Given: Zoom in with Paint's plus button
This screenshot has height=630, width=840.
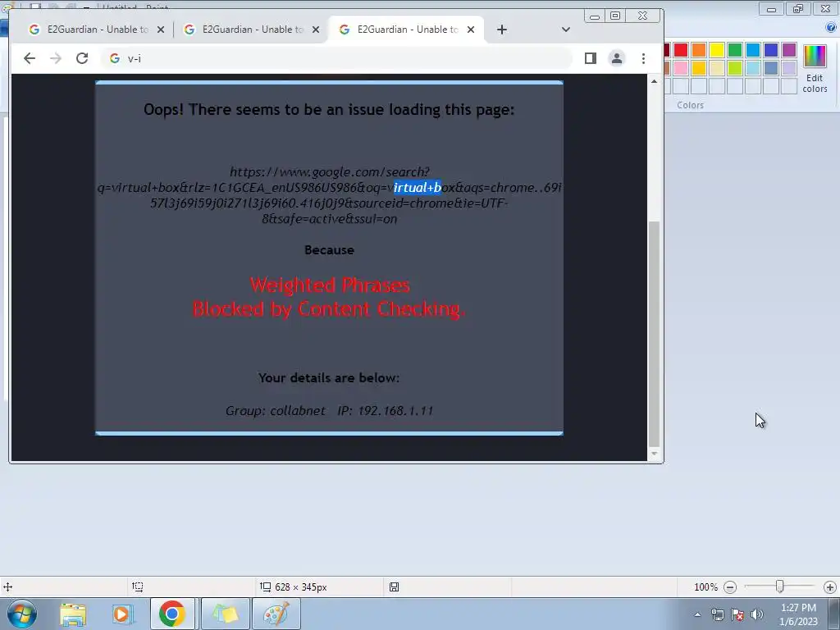Looking at the screenshot, I should [830, 587].
